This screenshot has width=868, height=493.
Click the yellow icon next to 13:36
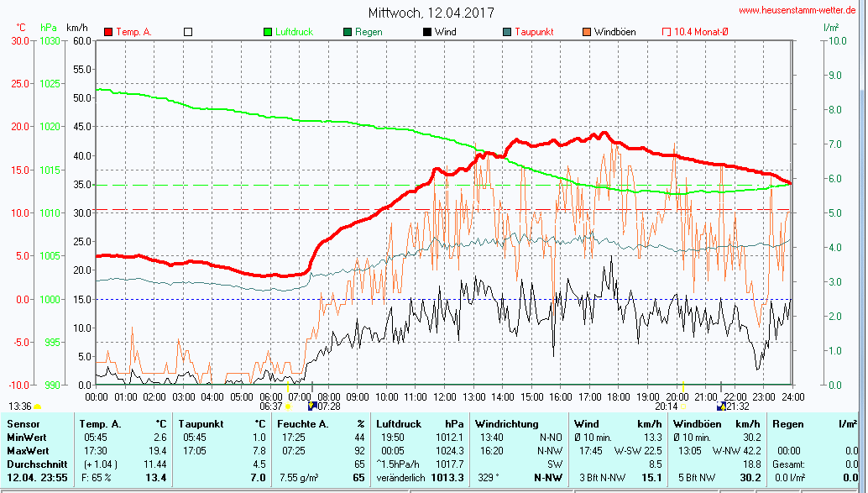click(37, 406)
